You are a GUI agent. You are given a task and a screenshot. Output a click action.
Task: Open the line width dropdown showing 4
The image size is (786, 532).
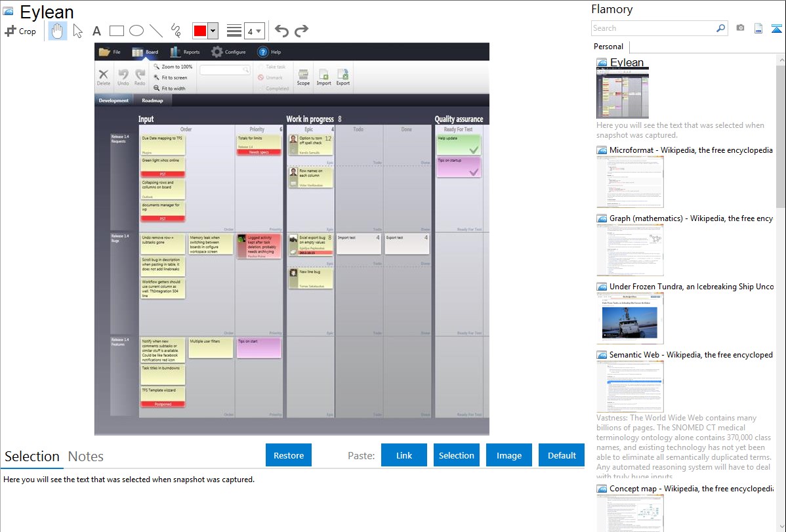pyautogui.click(x=255, y=31)
